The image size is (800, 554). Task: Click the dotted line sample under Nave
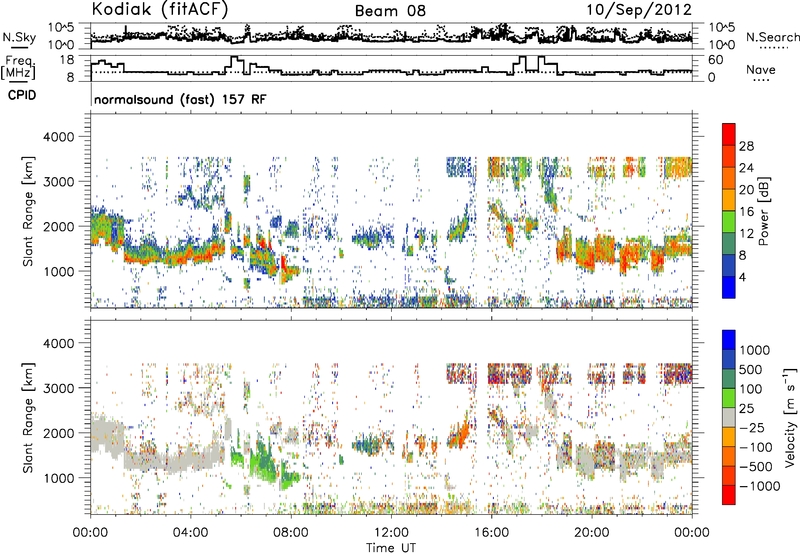coord(762,80)
